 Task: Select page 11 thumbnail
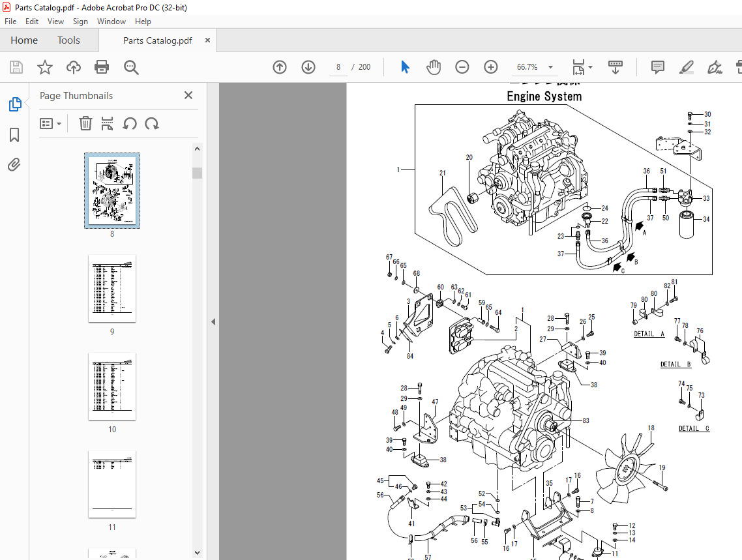tap(112, 484)
